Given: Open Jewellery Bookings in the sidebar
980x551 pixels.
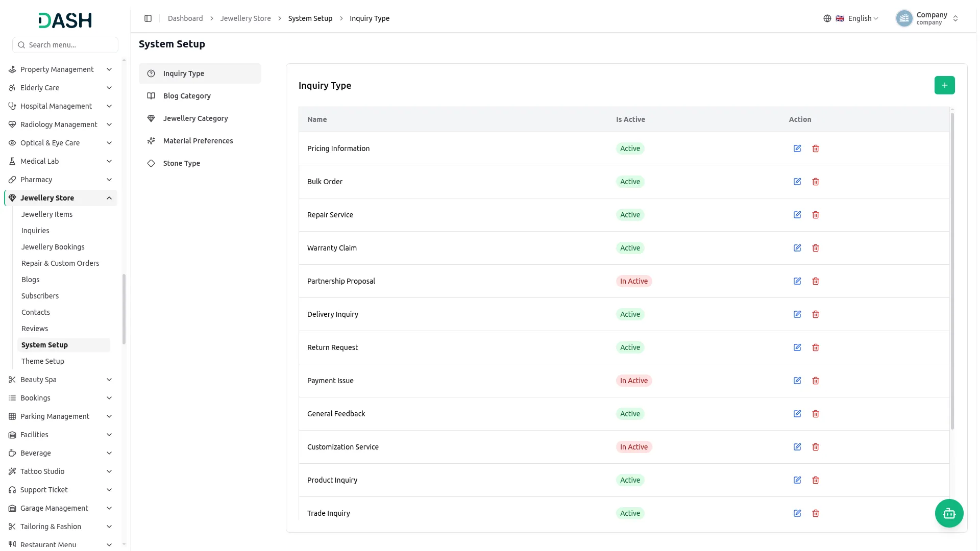Looking at the screenshot, I should 53,247.
